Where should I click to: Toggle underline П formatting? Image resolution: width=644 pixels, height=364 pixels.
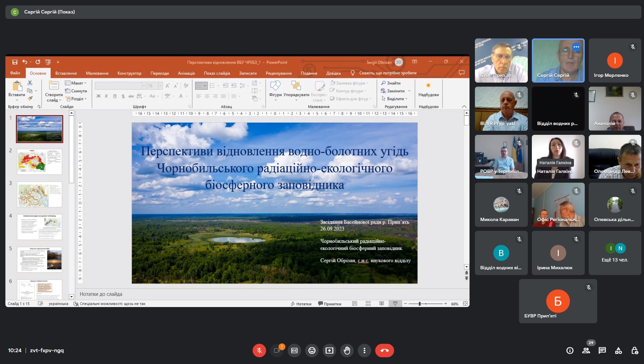tap(115, 96)
